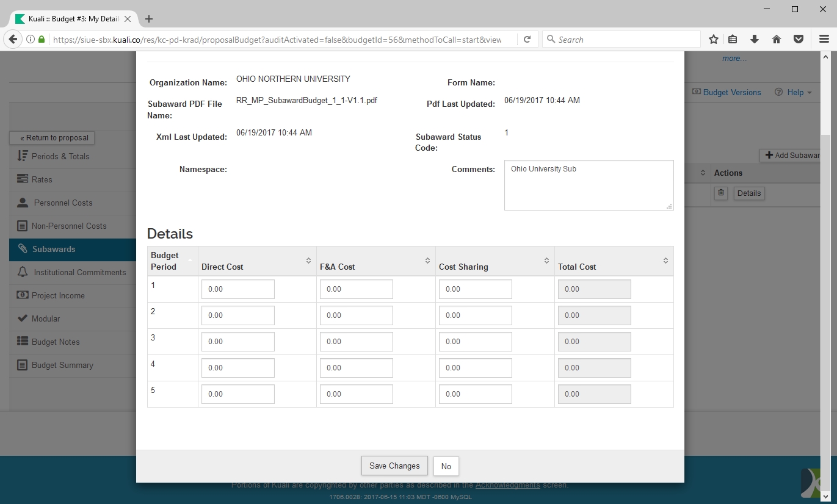Screen dimensions: 837x504
Task: Click the trash delete icon in Actions column
Action: point(721,193)
